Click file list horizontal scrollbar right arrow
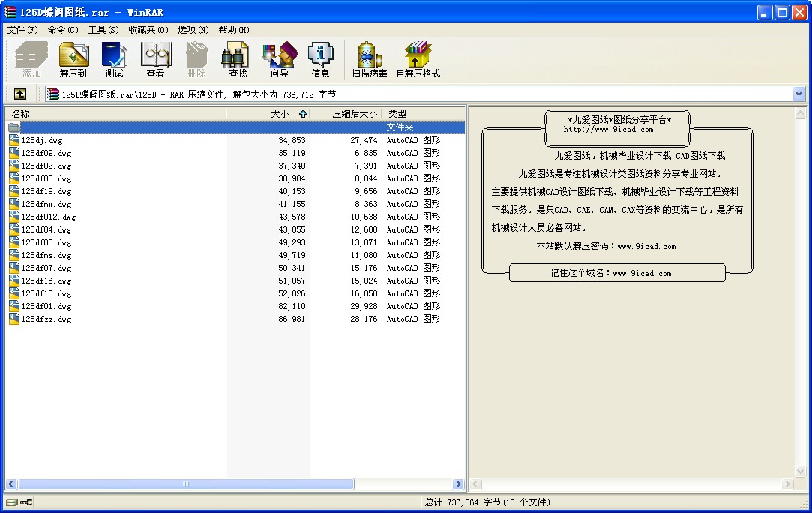The image size is (812, 513). (x=458, y=484)
